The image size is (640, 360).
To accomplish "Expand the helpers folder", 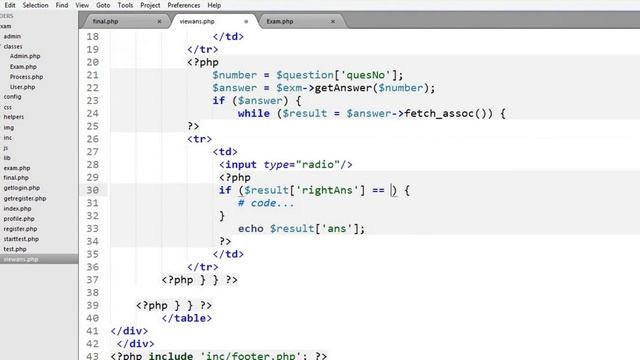I will (14, 117).
